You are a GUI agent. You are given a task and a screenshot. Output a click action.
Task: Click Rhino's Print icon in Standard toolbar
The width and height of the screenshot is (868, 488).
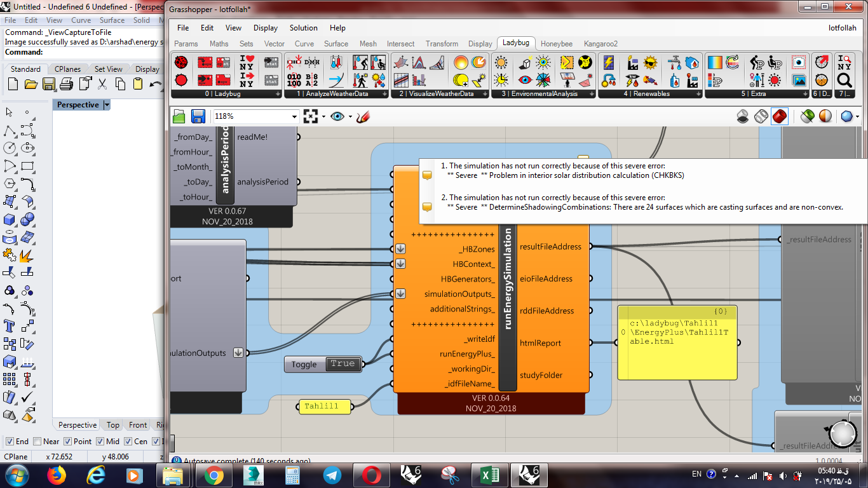[x=66, y=84]
